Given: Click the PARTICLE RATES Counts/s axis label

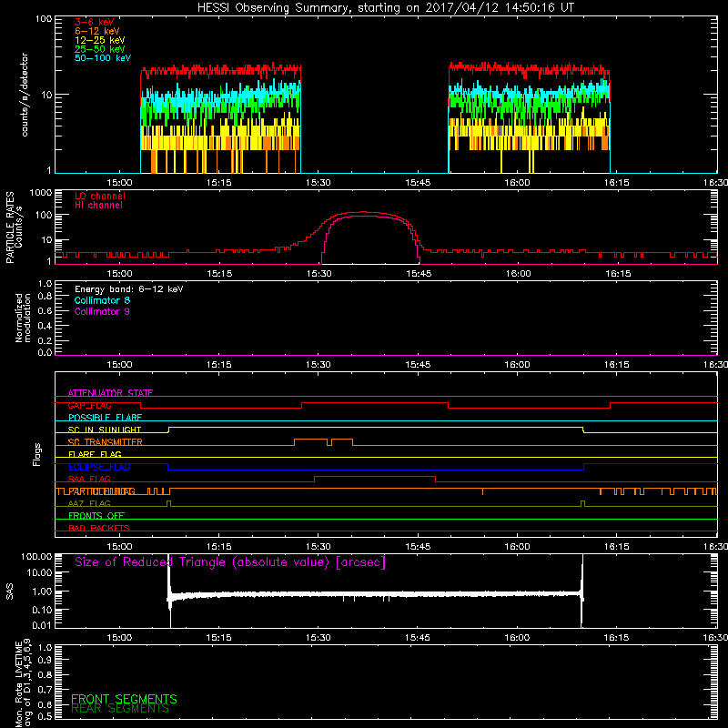Looking at the screenshot, I should [14, 227].
